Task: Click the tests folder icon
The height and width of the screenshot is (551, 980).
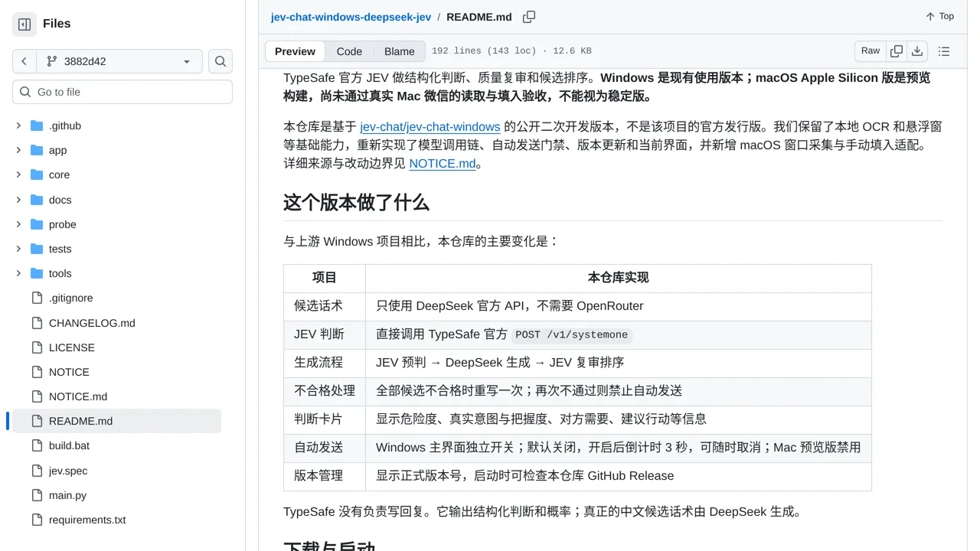Action: (37, 249)
